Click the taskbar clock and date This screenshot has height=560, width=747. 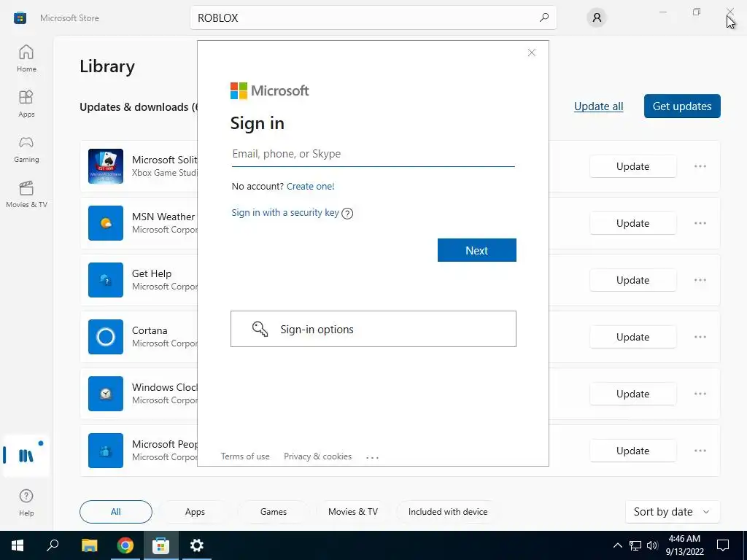(684, 545)
